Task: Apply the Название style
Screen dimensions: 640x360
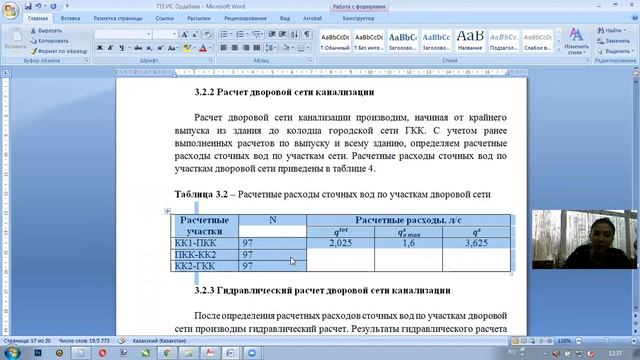Action: 470,41
